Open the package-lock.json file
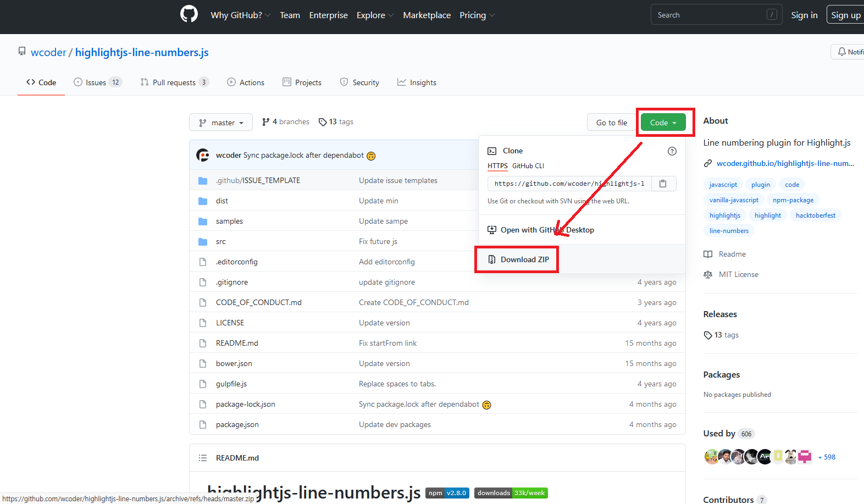This screenshot has height=504, width=864. [246, 404]
